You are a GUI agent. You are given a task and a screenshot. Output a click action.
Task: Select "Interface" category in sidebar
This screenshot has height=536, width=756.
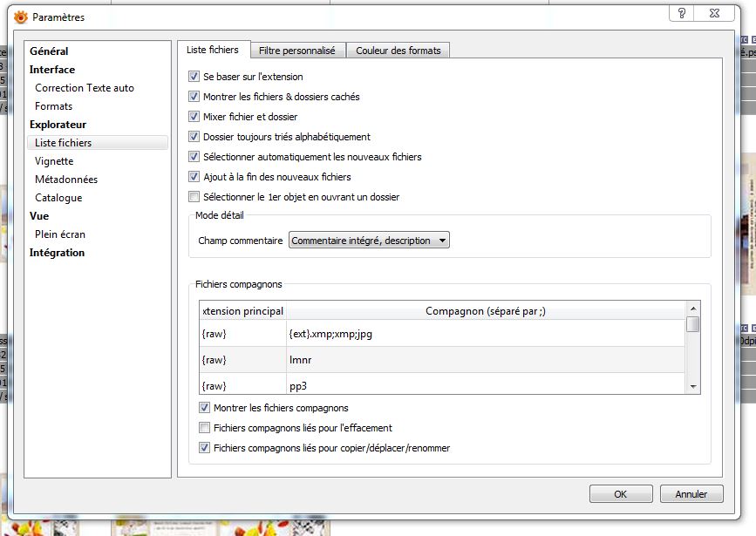pyautogui.click(x=52, y=70)
